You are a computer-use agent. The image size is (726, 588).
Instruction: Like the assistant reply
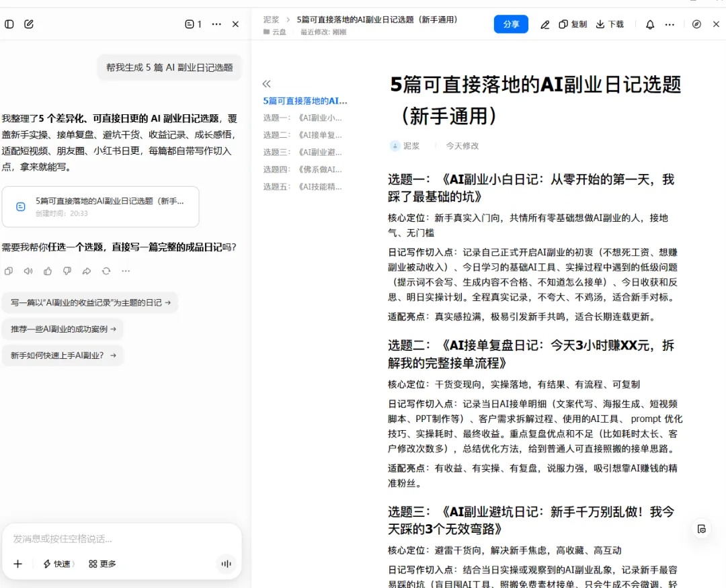coord(48,271)
